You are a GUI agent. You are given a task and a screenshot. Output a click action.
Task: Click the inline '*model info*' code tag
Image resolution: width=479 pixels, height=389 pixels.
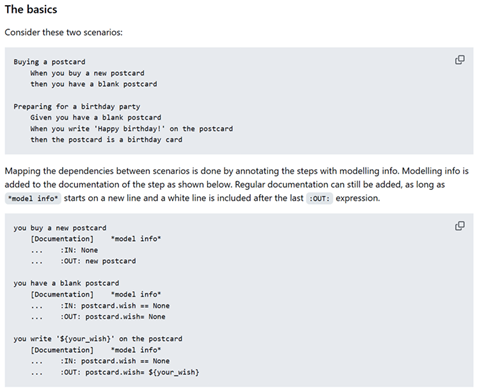(33, 198)
